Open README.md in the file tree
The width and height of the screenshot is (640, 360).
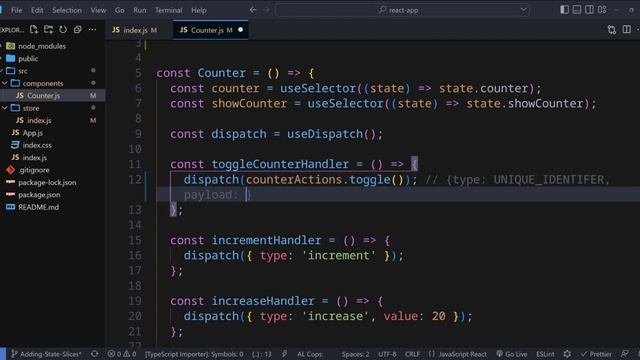tap(38, 207)
